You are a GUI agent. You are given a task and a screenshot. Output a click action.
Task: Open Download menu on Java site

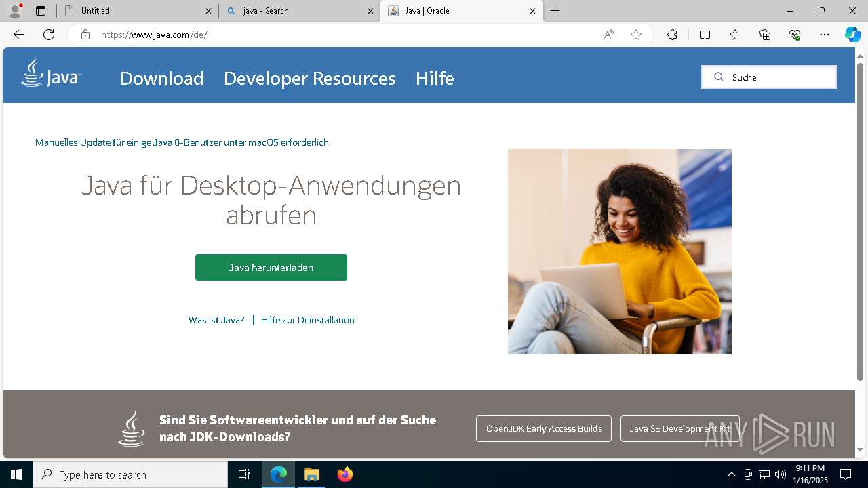[162, 79]
